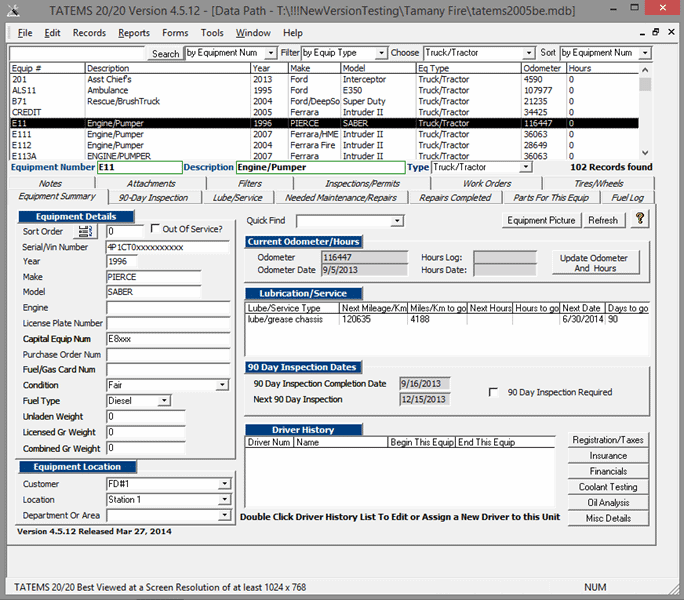The width and height of the screenshot is (684, 600).
Task: Go to the Fuel Log tab
Action: [x=628, y=198]
